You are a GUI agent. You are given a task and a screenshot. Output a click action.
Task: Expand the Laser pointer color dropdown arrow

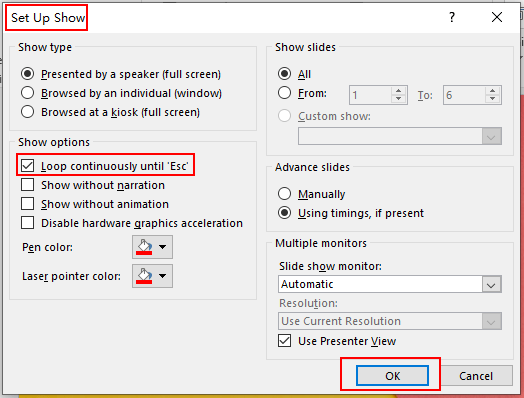pos(163,276)
